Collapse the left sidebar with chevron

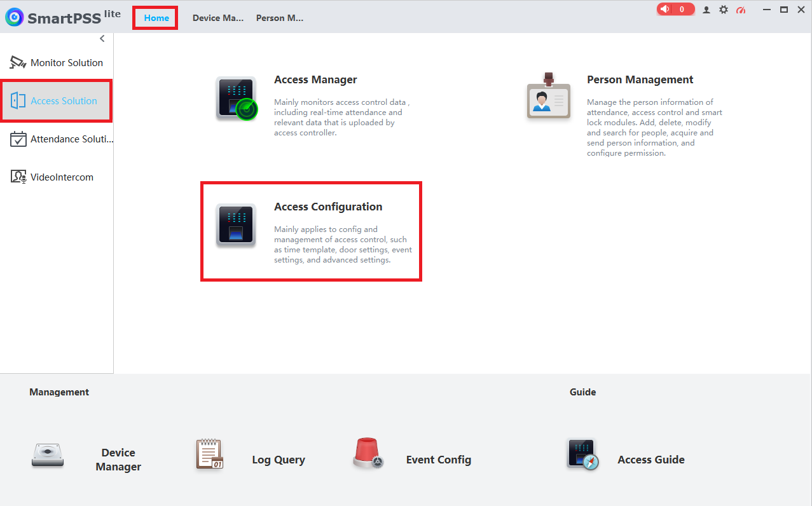click(102, 39)
